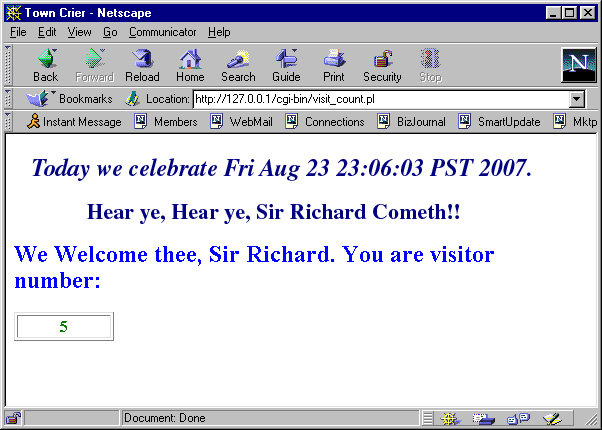Maximize the Netscape window

tap(569, 13)
